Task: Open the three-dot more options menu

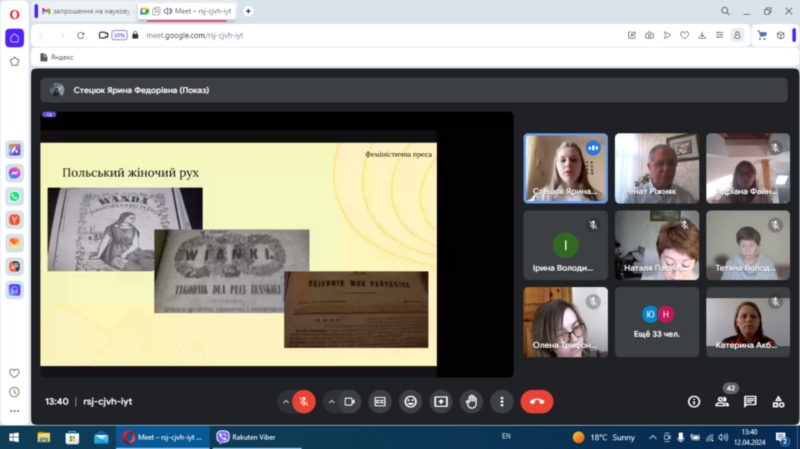Action: tap(502, 401)
